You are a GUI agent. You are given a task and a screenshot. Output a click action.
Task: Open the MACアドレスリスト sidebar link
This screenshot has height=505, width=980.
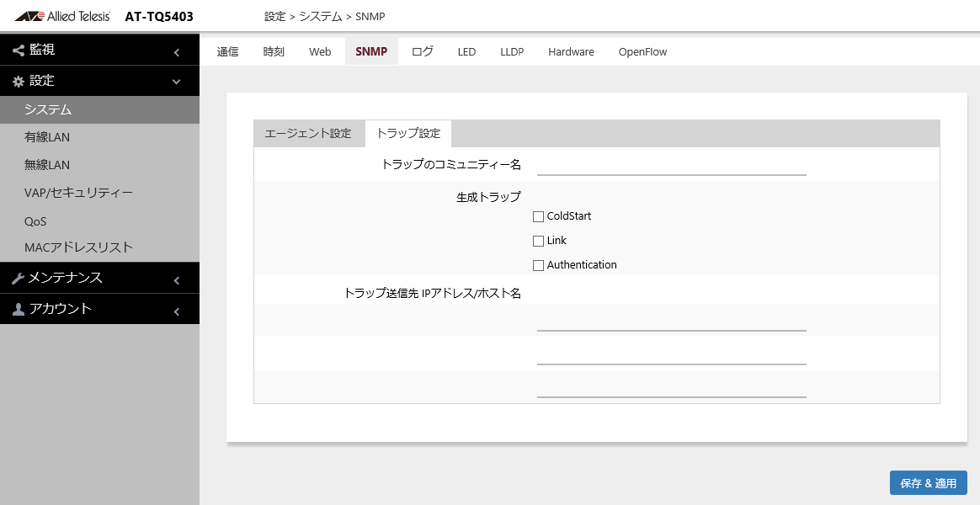pyautogui.click(x=79, y=247)
